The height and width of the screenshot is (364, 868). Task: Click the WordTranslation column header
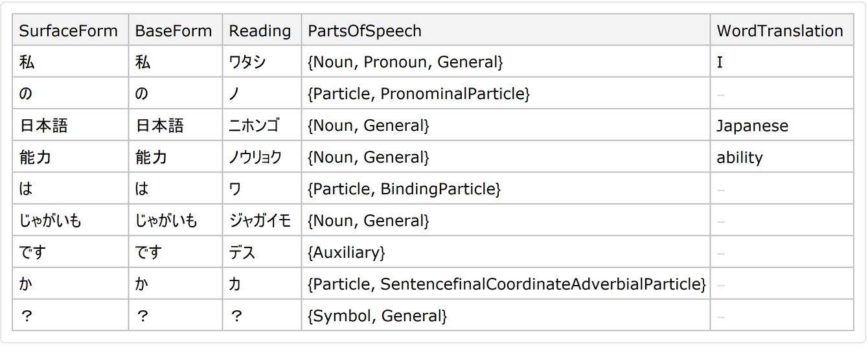click(x=780, y=30)
